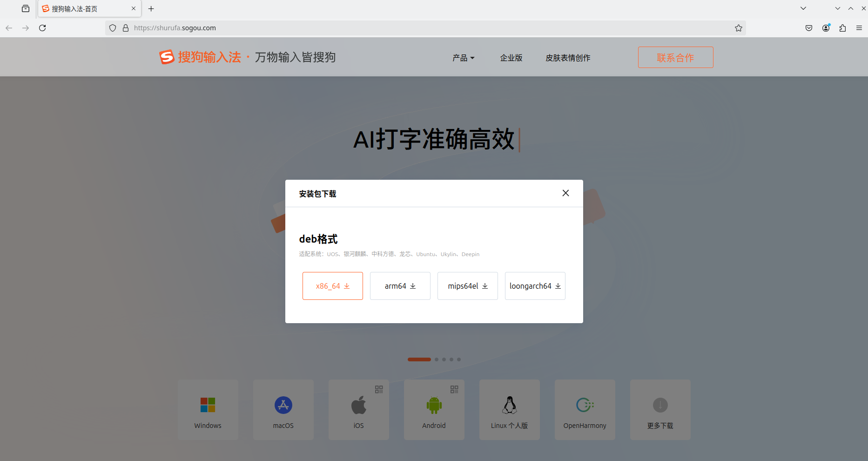View site security lock info
Image resolution: width=868 pixels, height=461 pixels.
coord(125,28)
